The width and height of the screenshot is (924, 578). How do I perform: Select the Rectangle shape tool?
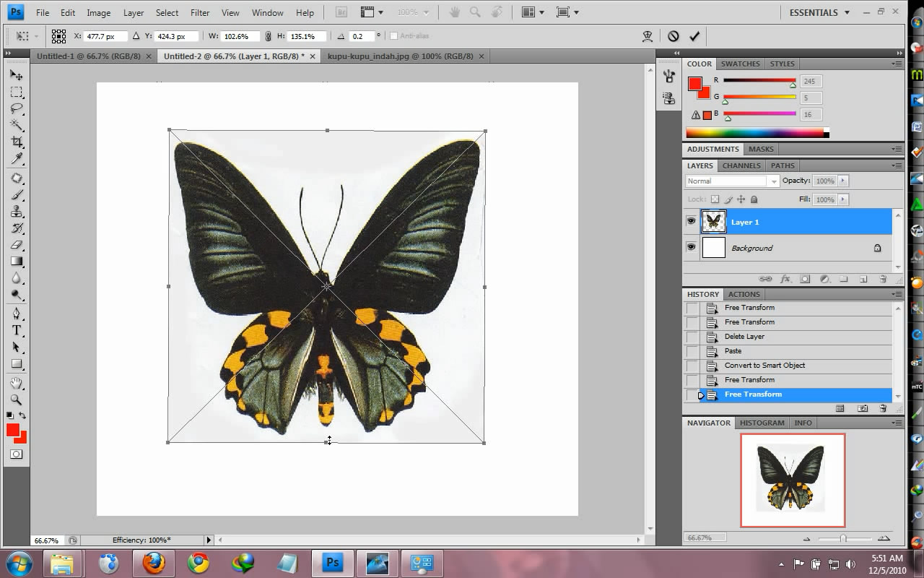click(16, 364)
